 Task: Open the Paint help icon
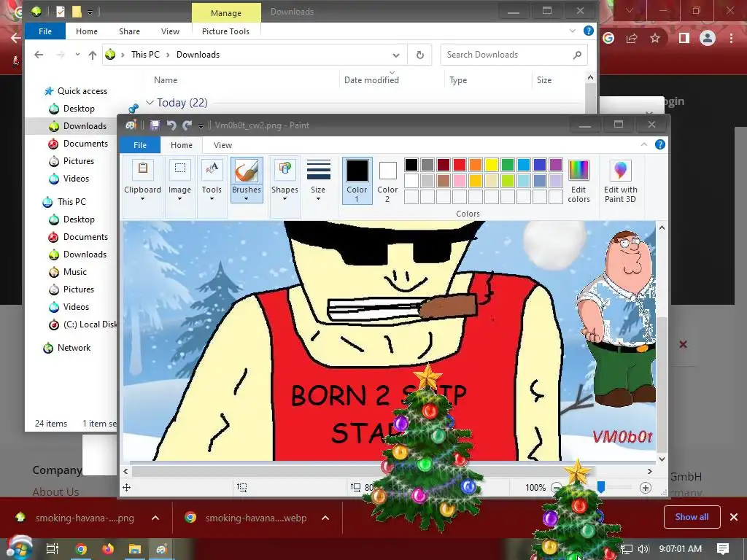coord(659,144)
